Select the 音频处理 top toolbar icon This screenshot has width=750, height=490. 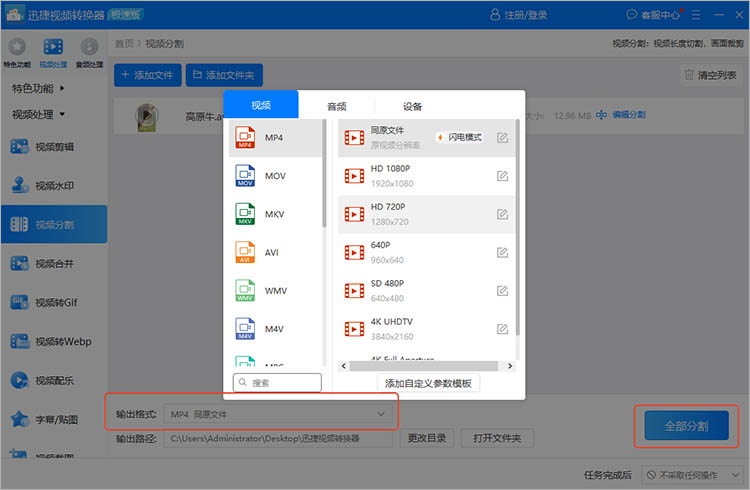(x=89, y=53)
